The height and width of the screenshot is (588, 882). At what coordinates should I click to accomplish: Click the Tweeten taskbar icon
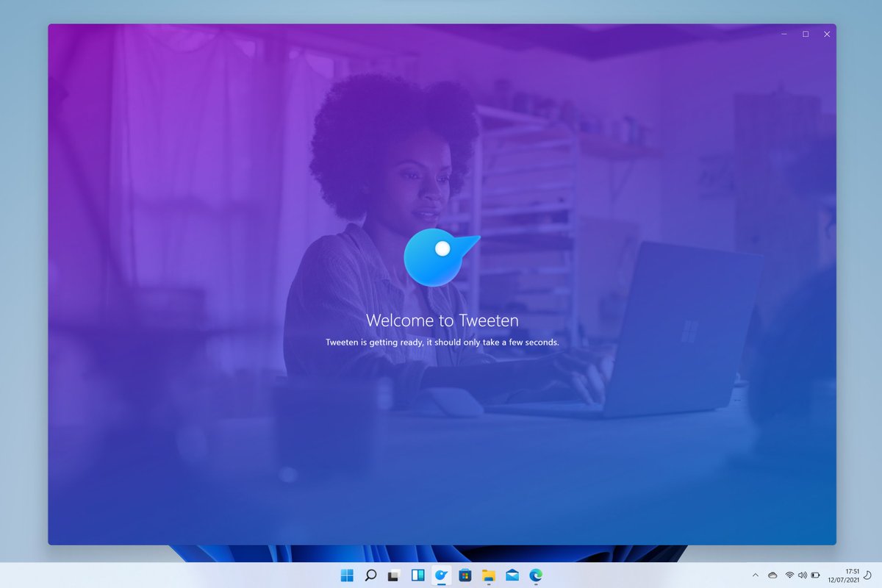[x=441, y=576]
